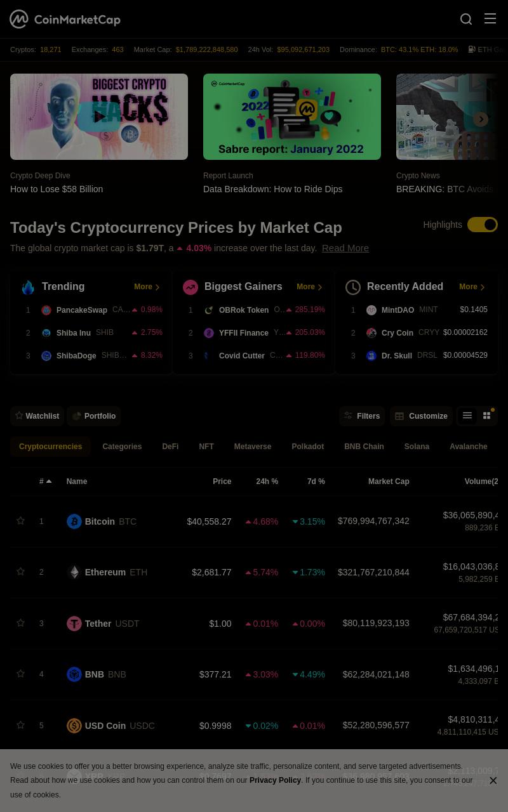Star Tether to add to watchlist
The image size is (508, 812).
pos(20,623)
